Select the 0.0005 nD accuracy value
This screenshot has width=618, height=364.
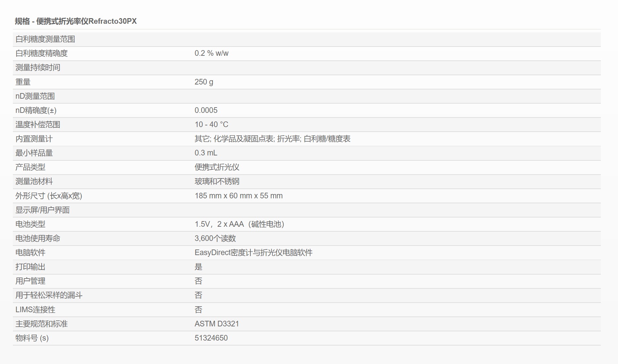pos(206,111)
